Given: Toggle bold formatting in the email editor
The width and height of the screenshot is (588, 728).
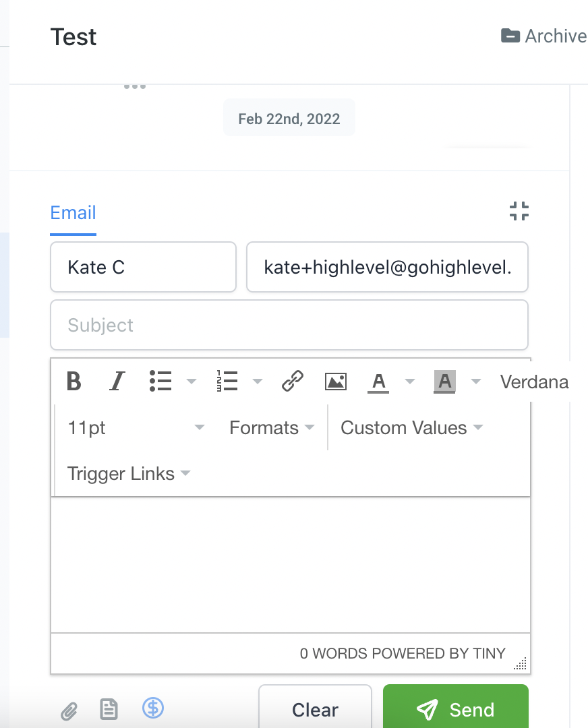Looking at the screenshot, I should (x=74, y=381).
